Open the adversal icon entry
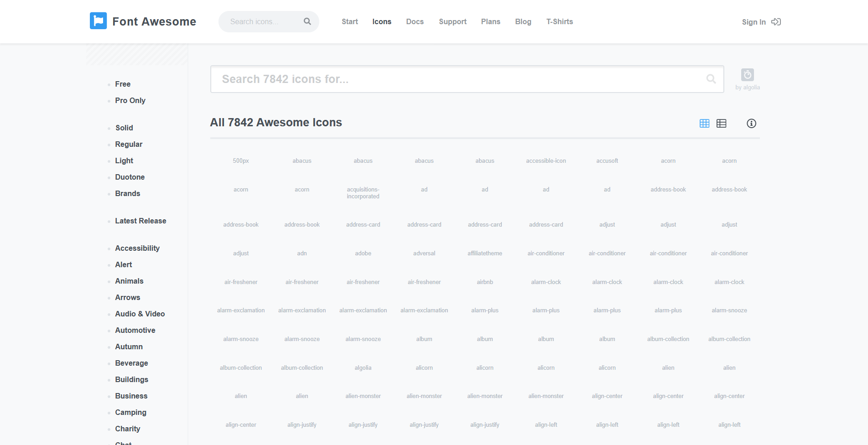The width and height of the screenshot is (868, 445). (424, 254)
